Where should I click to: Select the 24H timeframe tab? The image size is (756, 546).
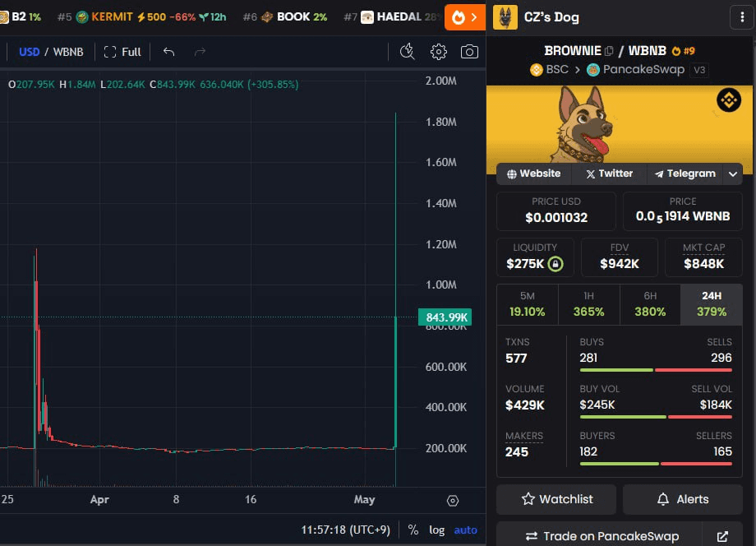click(x=711, y=304)
